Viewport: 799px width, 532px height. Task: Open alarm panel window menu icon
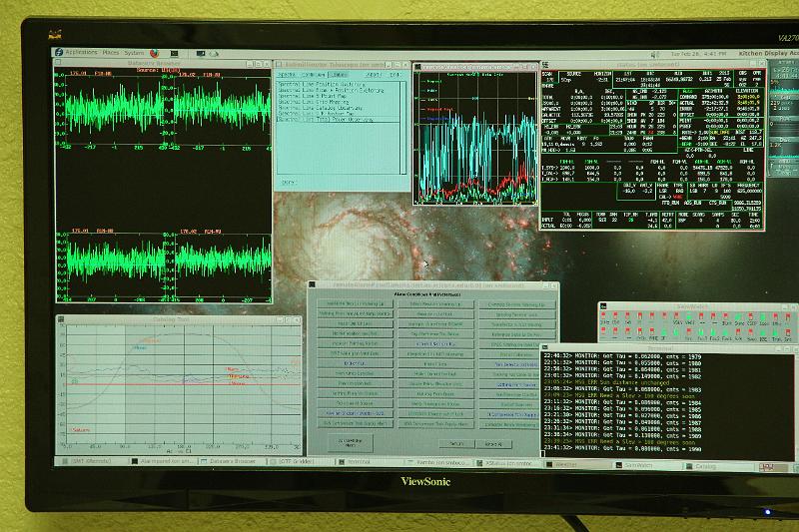(312, 284)
